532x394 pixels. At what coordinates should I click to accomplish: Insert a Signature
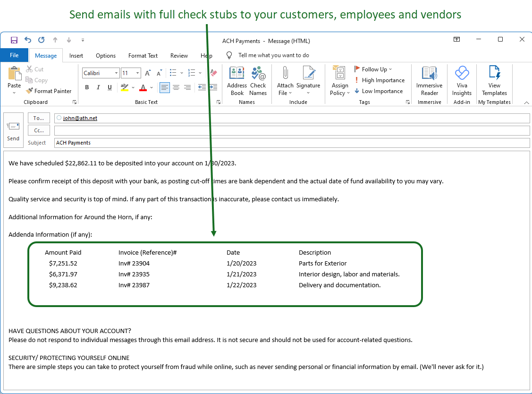[308, 81]
